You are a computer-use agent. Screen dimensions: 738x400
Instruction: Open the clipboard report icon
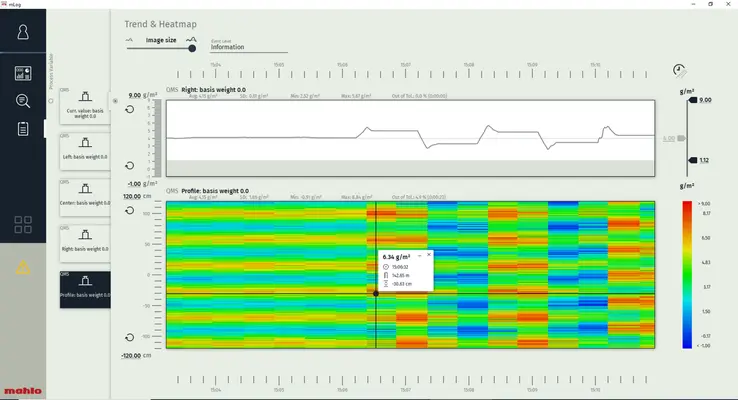click(22, 129)
